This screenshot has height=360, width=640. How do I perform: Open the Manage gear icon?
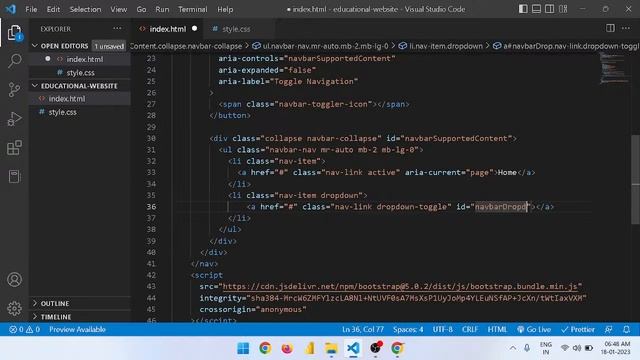pos(14,308)
